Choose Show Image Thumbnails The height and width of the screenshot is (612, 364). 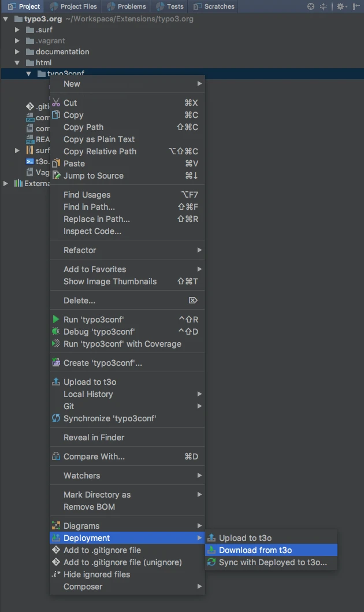coord(127,281)
